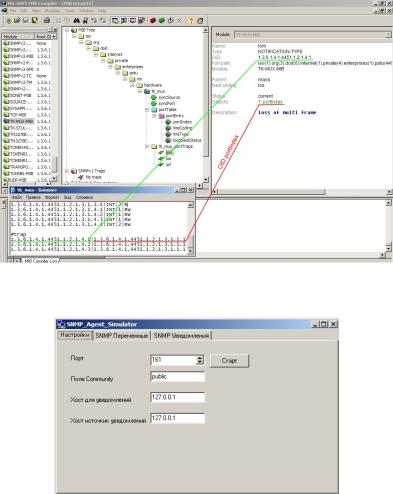This screenshot has width=393, height=494.
Task: Collapse the iso node in MIB tree
Action: (74, 36)
